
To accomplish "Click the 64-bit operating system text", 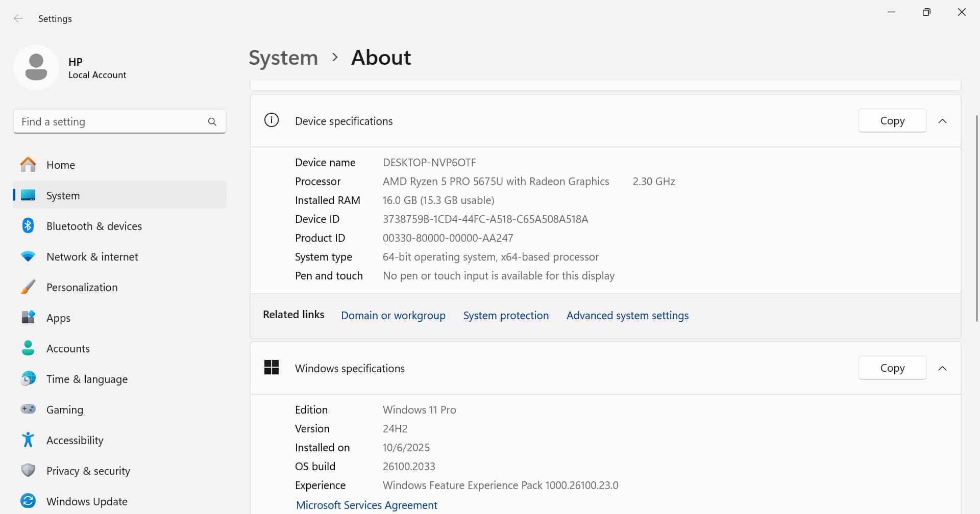I will click(491, 257).
